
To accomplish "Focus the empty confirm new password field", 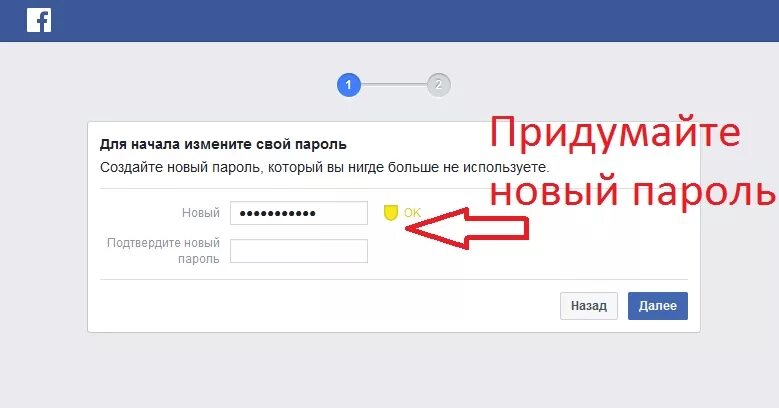I will (299, 251).
